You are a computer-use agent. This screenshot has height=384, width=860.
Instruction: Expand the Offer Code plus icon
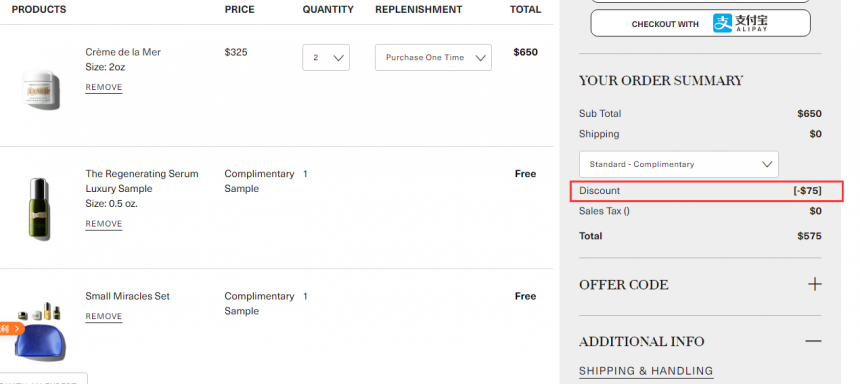pos(814,284)
